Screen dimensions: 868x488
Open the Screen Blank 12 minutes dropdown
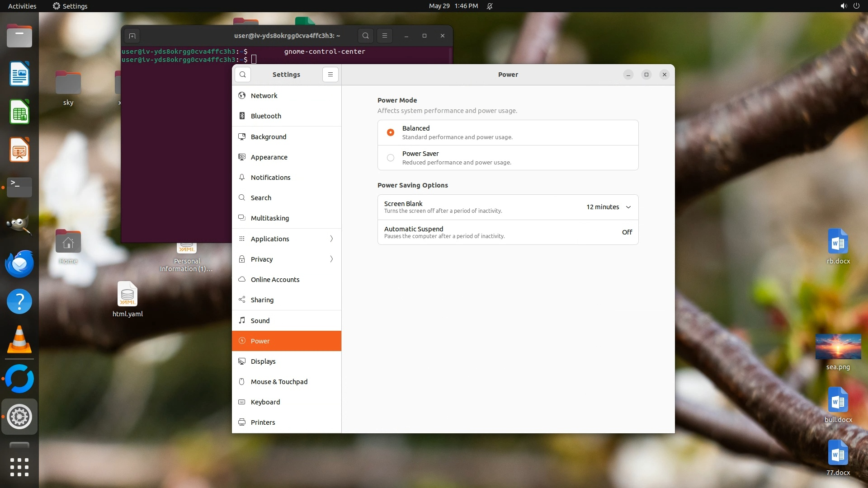coord(609,207)
